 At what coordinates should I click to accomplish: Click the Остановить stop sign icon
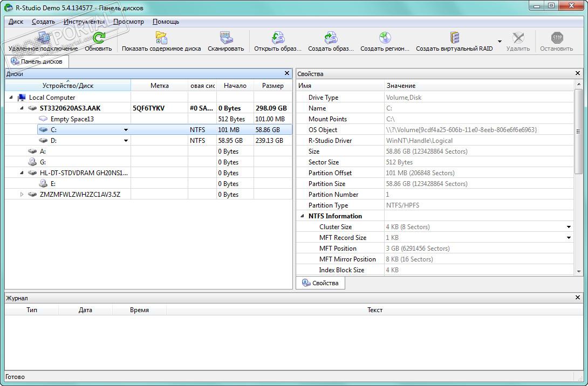(x=557, y=38)
